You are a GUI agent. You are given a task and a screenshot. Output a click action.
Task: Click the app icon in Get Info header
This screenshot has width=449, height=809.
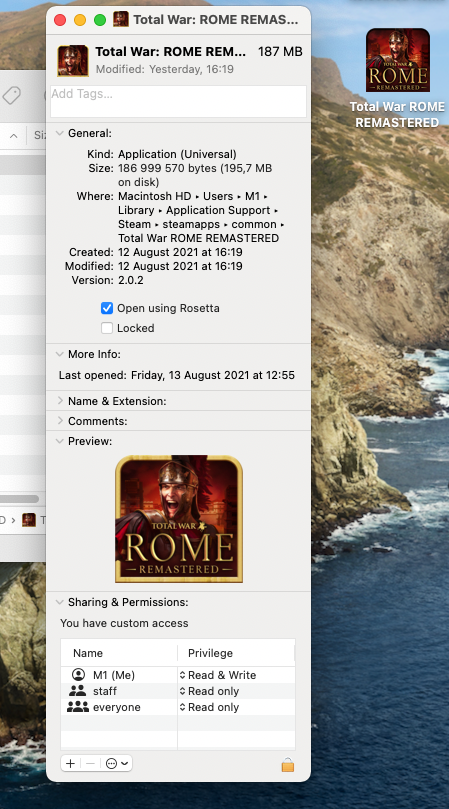73,60
